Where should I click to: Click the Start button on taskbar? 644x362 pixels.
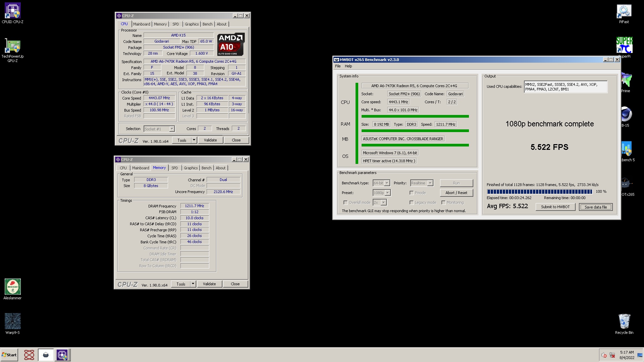[9, 355]
